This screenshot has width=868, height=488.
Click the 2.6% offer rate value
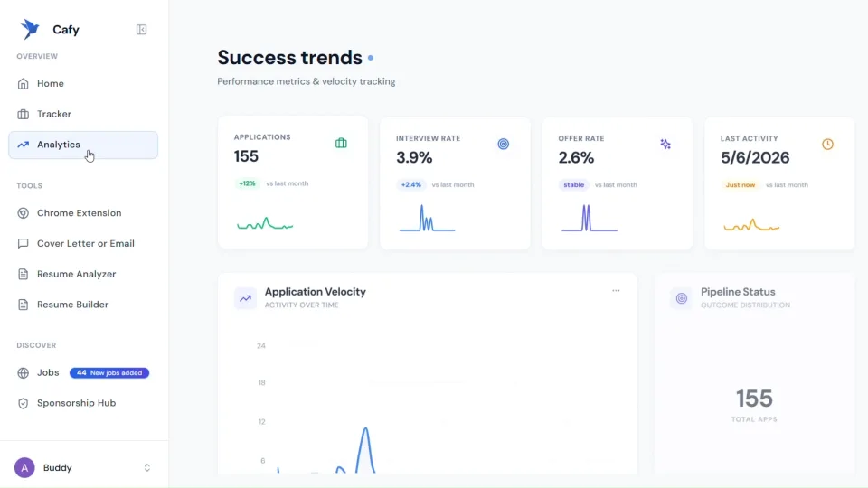coord(576,157)
